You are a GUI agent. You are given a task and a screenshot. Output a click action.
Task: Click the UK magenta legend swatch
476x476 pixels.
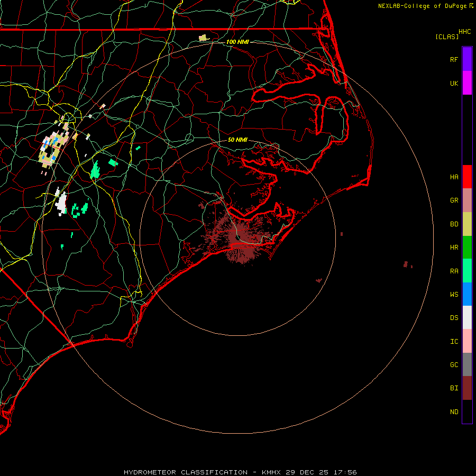[467, 83]
